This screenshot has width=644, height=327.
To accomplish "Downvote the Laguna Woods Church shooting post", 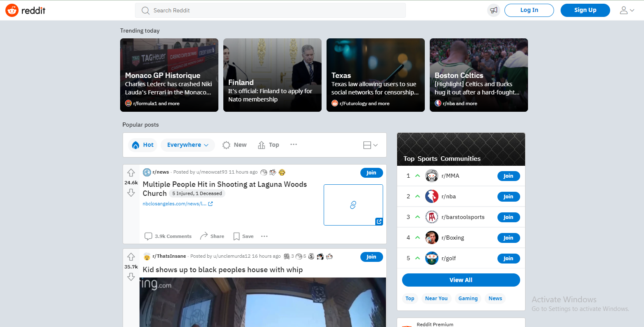I will pos(131,193).
